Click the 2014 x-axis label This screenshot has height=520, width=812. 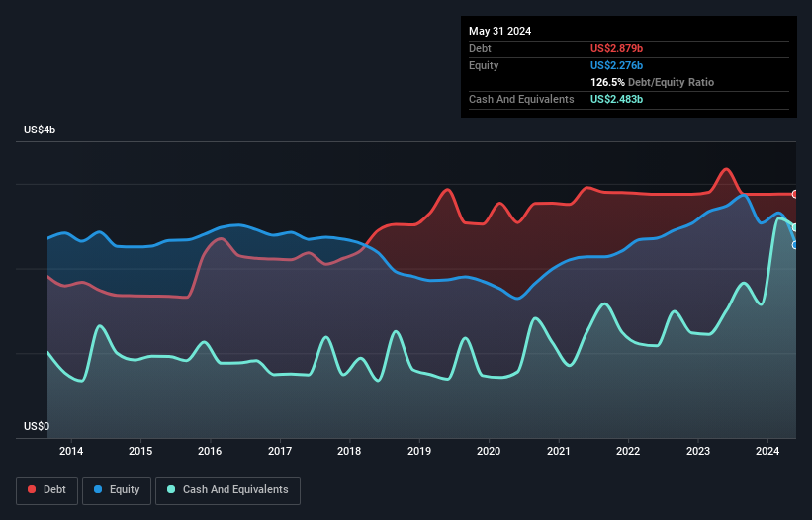point(71,451)
